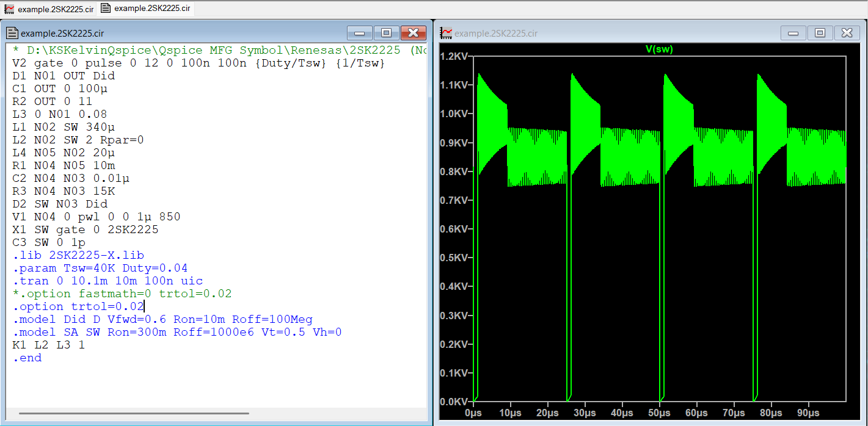Maximize the waveform viewer window
The height and width of the screenshot is (426, 868).
820,33
